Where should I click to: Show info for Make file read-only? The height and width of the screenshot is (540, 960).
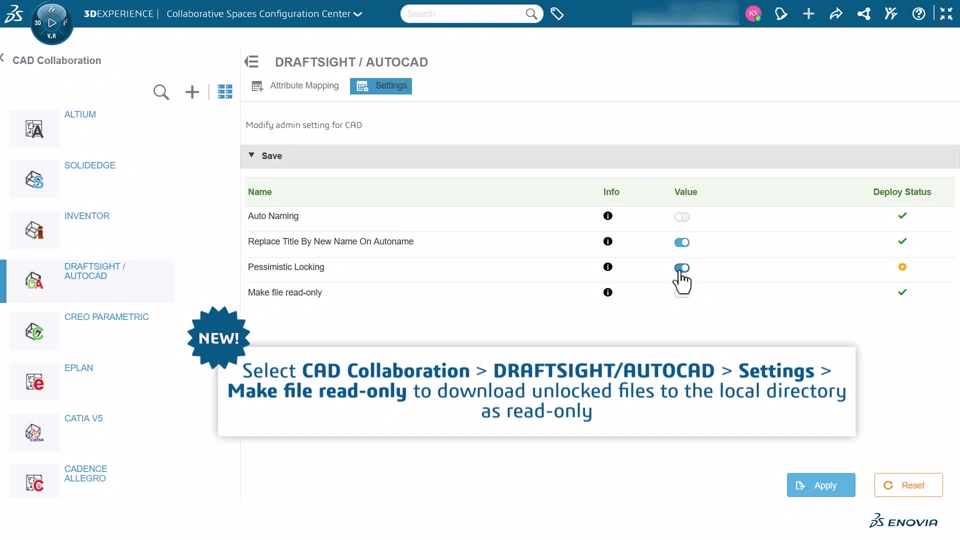pyautogui.click(x=607, y=292)
